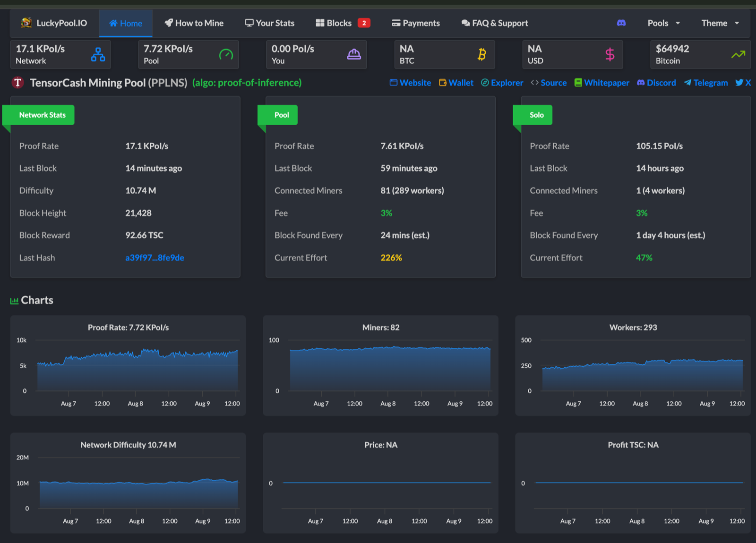Click the Difficulty value 10.74 M

click(140, 190)
